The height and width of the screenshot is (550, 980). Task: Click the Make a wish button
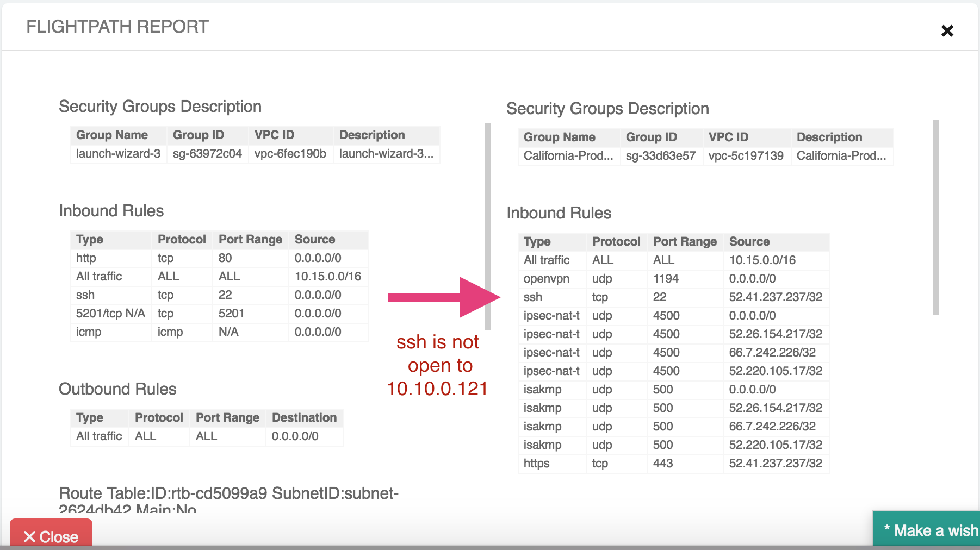[x=930, y=530]
